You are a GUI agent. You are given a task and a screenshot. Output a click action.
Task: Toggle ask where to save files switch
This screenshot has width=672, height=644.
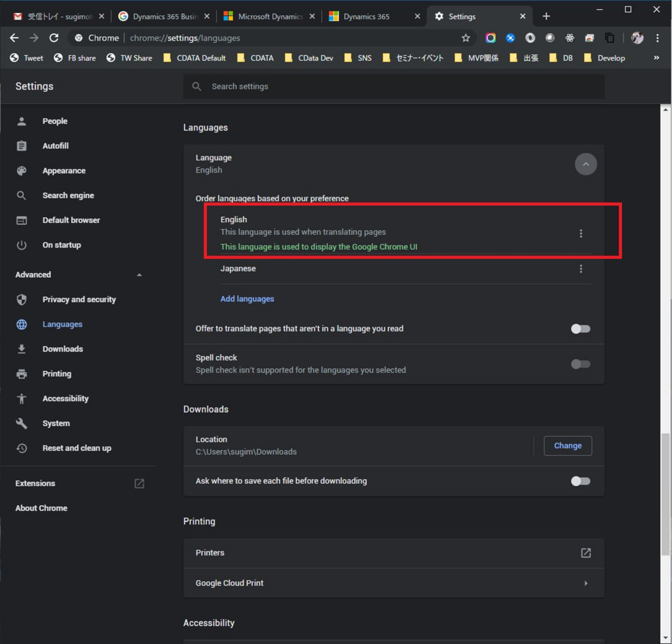click(581, 481)
